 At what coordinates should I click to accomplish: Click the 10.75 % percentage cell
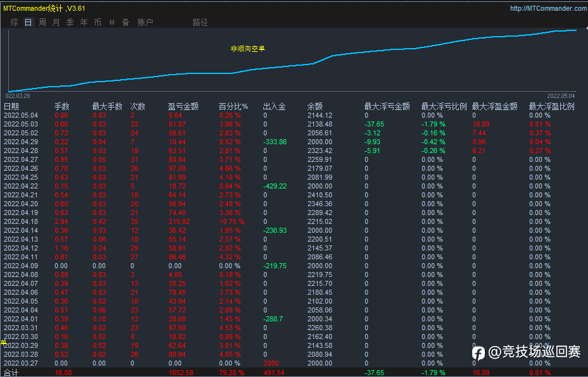(232, 221)
